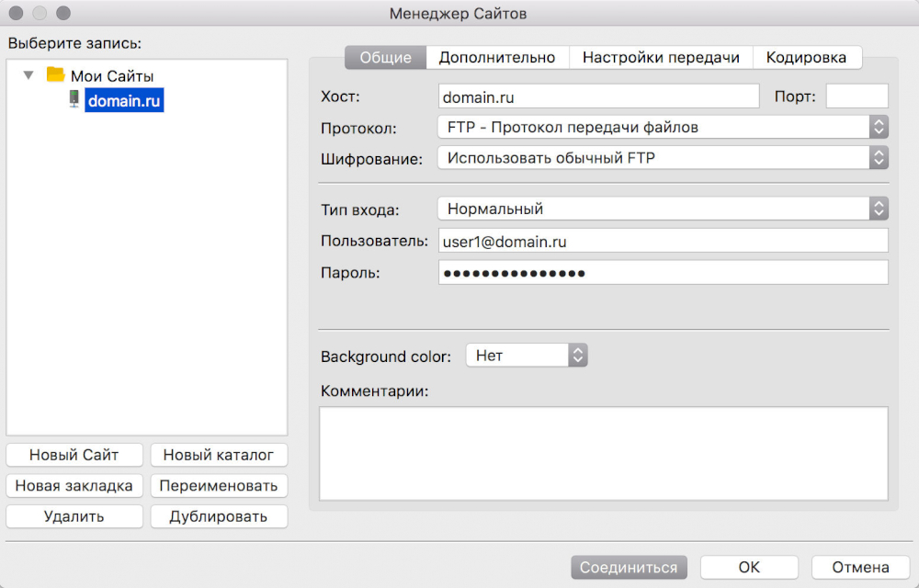Image resolution: width=919 pixels, height=588 pixels.
Task: Collapse the Мои Сайты tree node
Action: click(28, 75)
